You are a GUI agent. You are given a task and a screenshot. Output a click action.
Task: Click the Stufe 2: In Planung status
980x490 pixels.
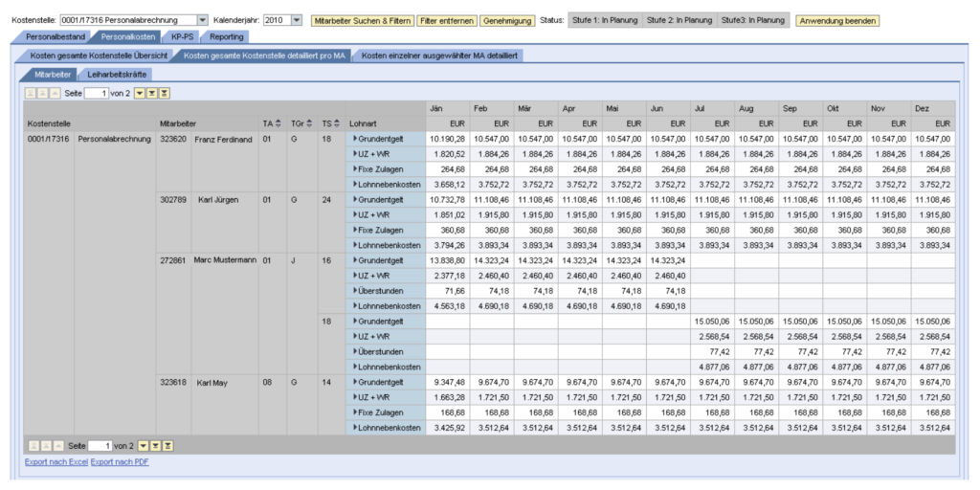pos(679,20)
